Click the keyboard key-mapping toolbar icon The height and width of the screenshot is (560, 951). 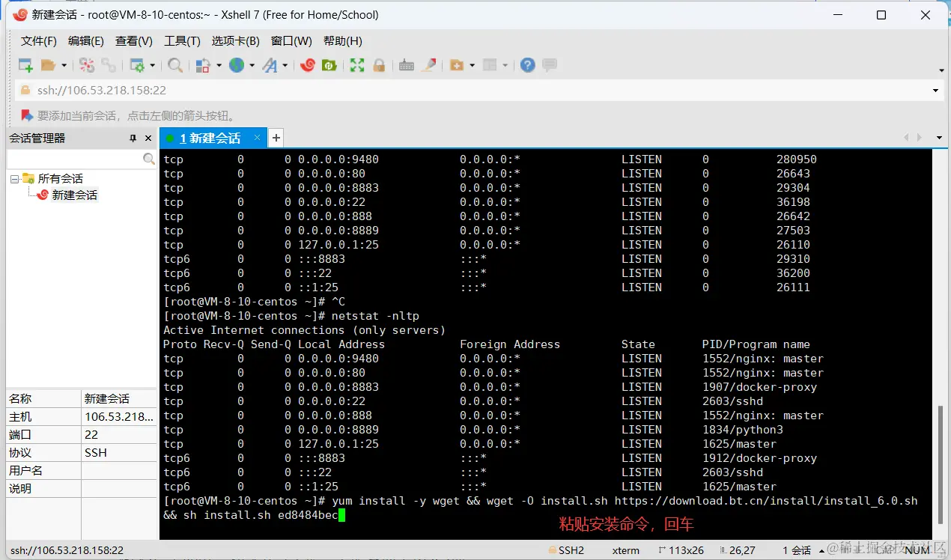point(407,65)
